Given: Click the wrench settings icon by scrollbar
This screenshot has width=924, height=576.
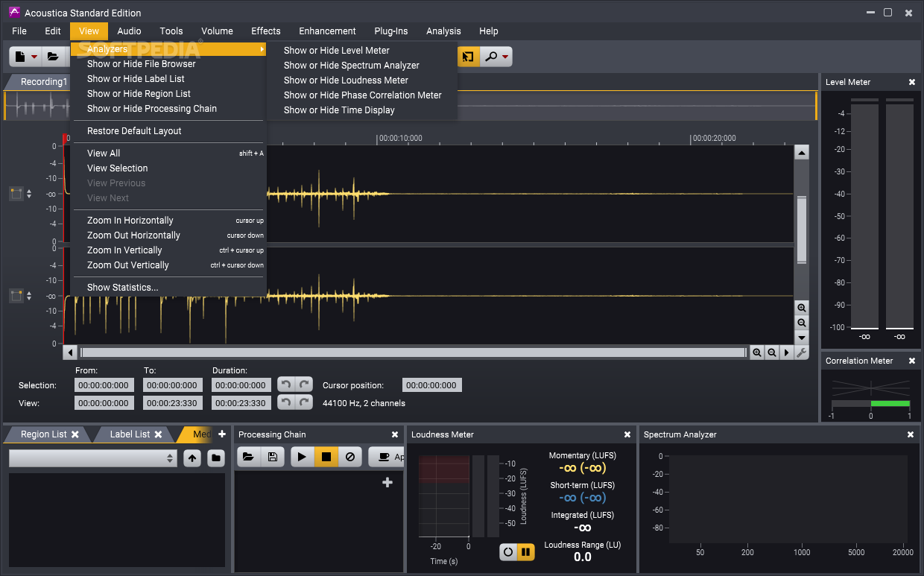Looking at the screenshot, I should coord(802,352).
